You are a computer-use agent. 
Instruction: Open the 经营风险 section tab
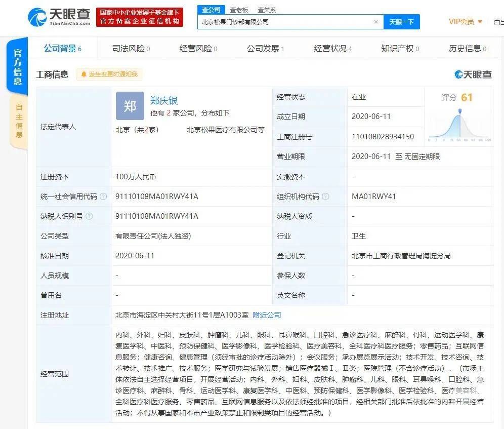[x=198, y=49]
